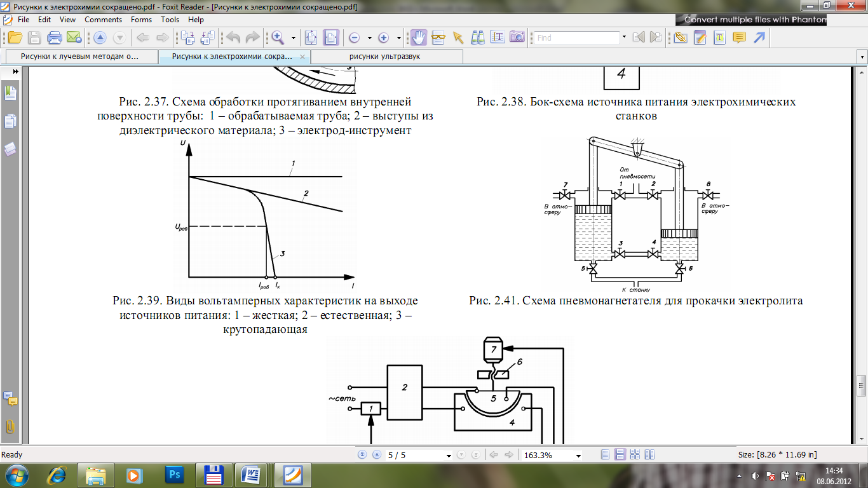Click the Zoom Out minus icon
This screenshot has width=868, height=488.
355,37
